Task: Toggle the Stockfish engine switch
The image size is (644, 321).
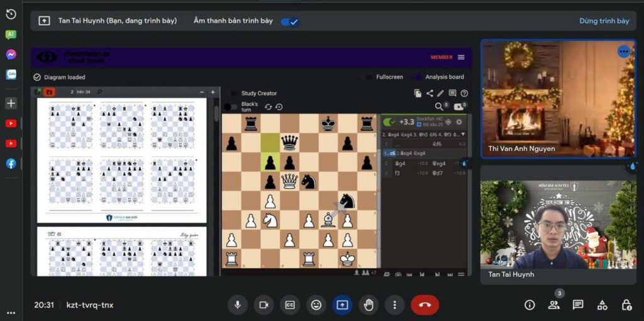Action: 389,122
